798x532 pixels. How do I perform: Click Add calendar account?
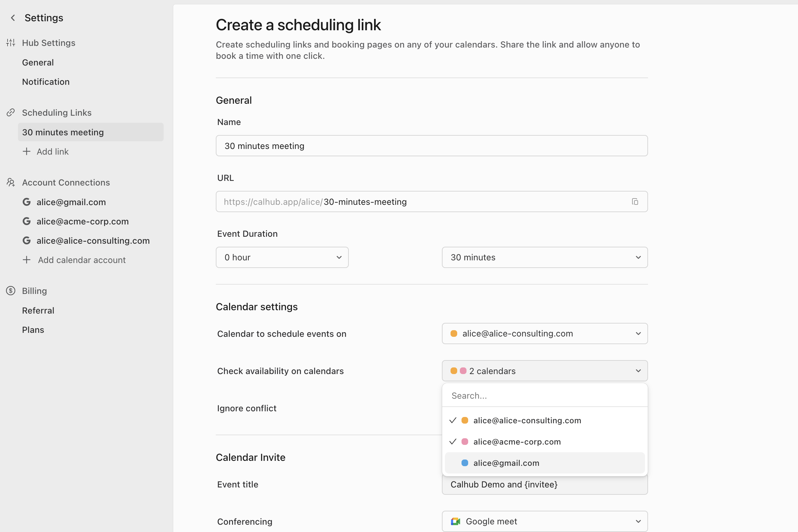81,260
